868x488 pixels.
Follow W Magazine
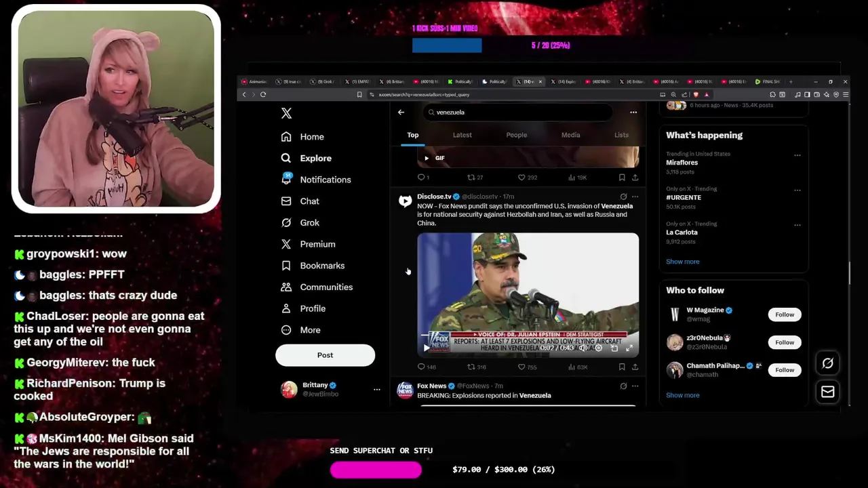click(785, 314)
